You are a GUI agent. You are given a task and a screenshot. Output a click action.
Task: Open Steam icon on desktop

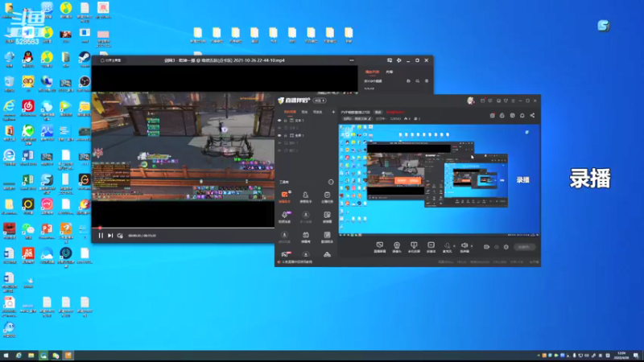pos(85,57)
